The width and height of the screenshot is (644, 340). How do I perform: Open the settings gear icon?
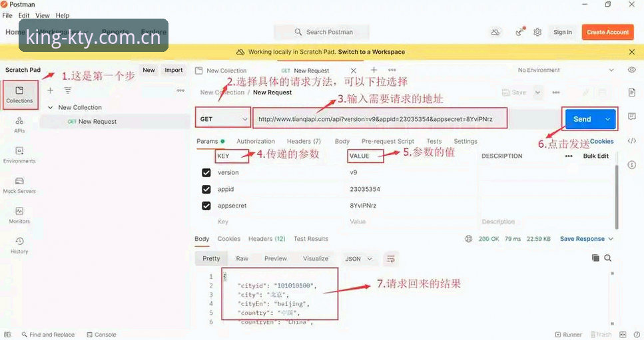click(537, 32)
